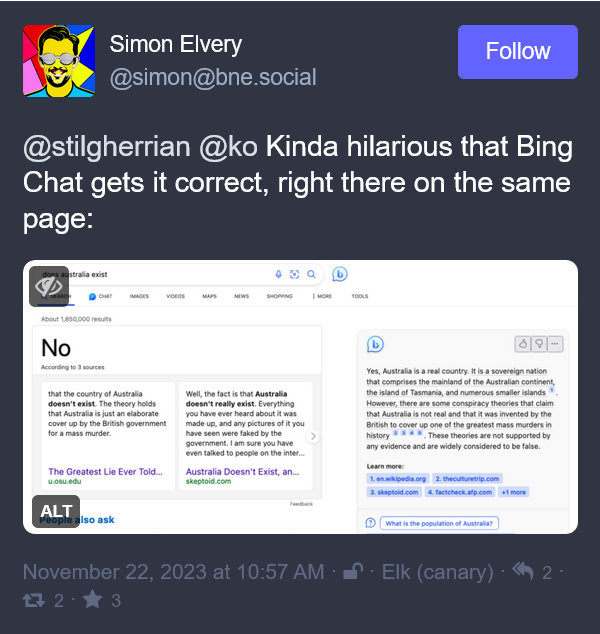600x634 pixels.
Task: Click the boost retweet icon
Action: 34,600
